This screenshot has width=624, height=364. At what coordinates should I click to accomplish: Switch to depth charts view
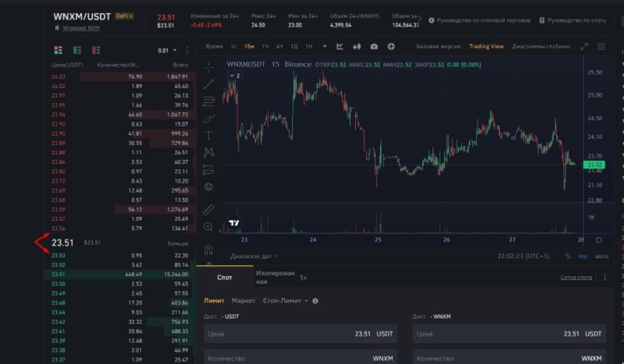541,46
